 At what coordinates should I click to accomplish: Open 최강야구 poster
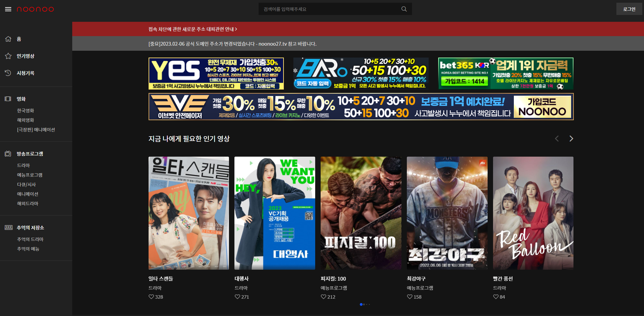click(447, 213)
